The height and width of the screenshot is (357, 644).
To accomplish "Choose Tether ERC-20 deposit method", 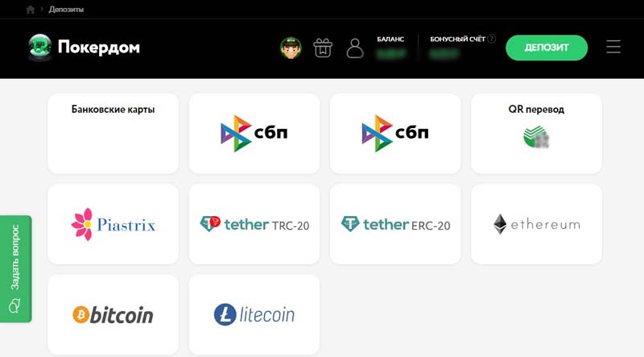I will [x=395, y=224].
